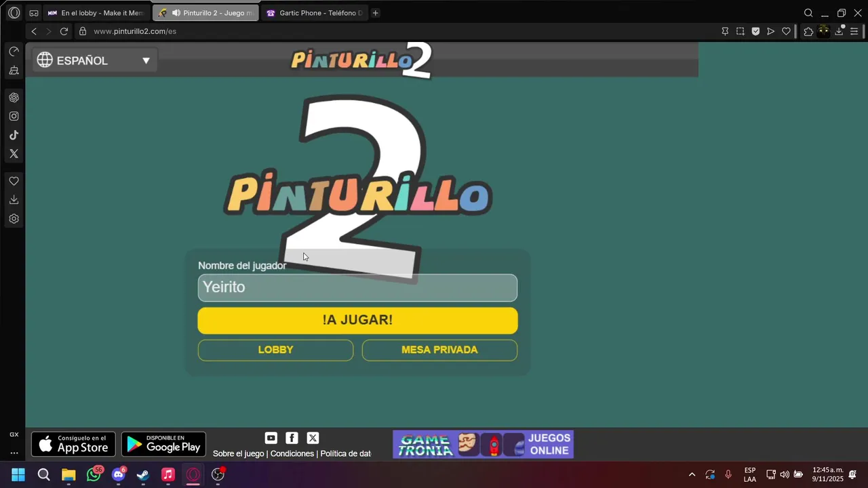Open the ad blocker shield icon
The image size is (868, 488).
755,31
